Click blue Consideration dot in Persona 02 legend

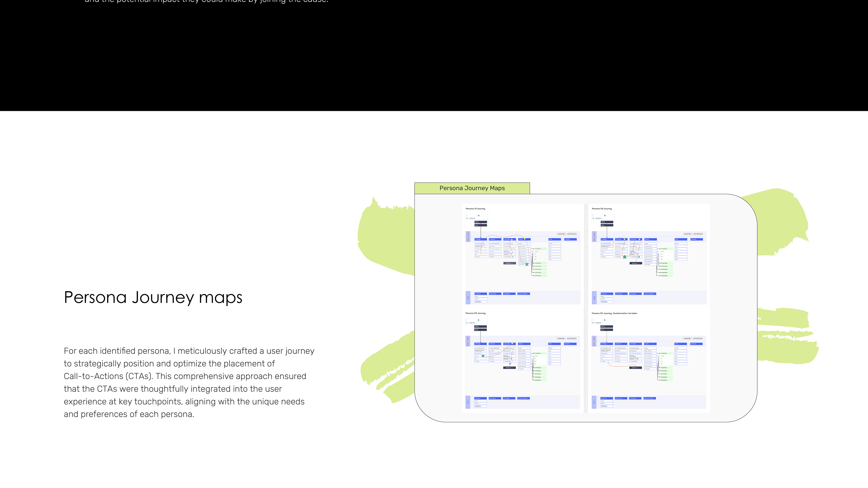coord(593,218)
